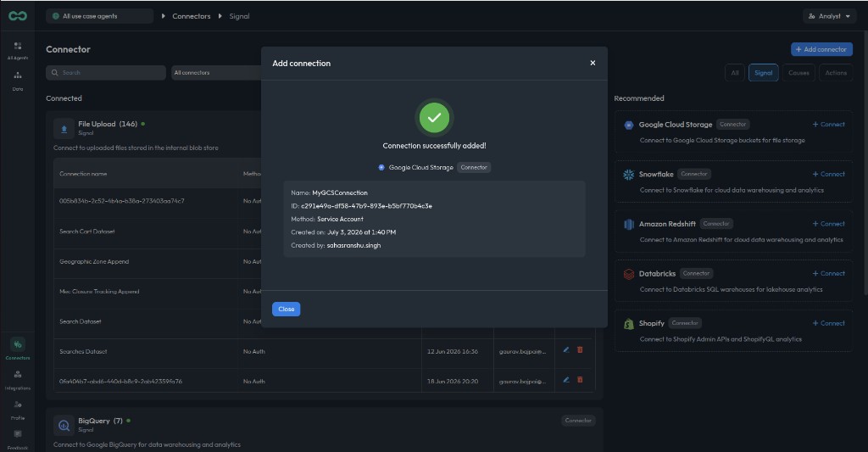Connect Shopify
The width and height of the screenshot is (868, 452).
[x=829, y=323]
